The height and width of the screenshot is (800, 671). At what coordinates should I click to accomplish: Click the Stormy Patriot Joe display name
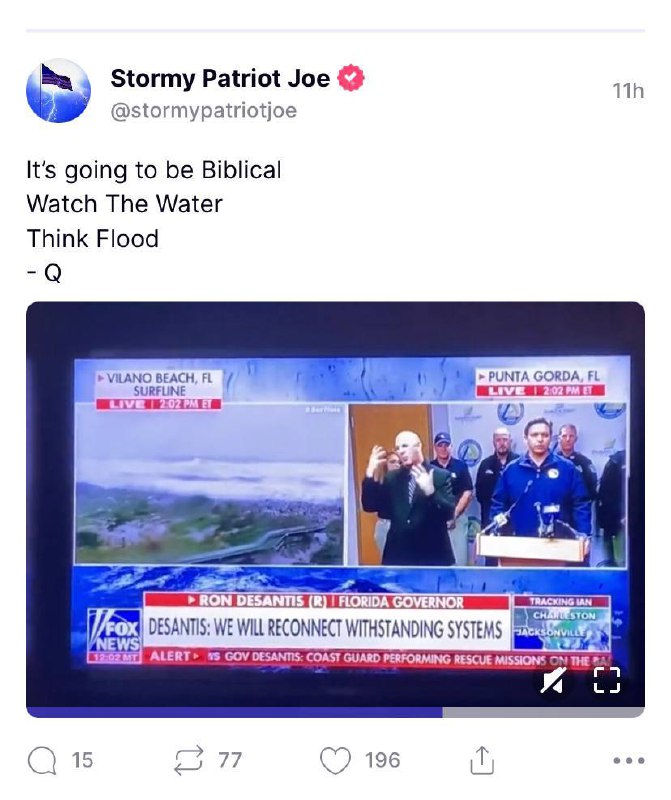click(x=220, y=78)
